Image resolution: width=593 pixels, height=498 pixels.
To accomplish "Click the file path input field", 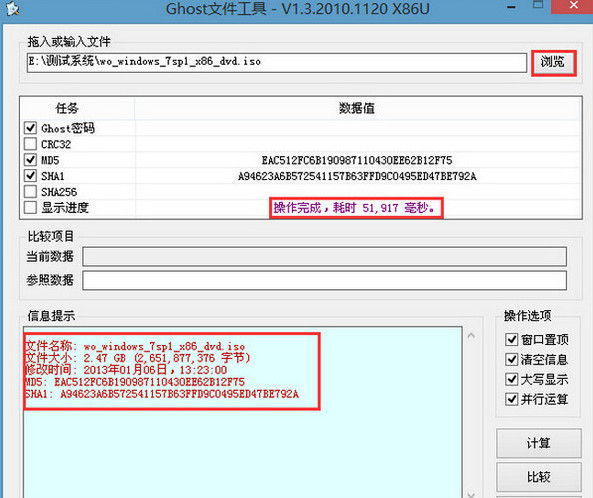I will pos(277,62).
